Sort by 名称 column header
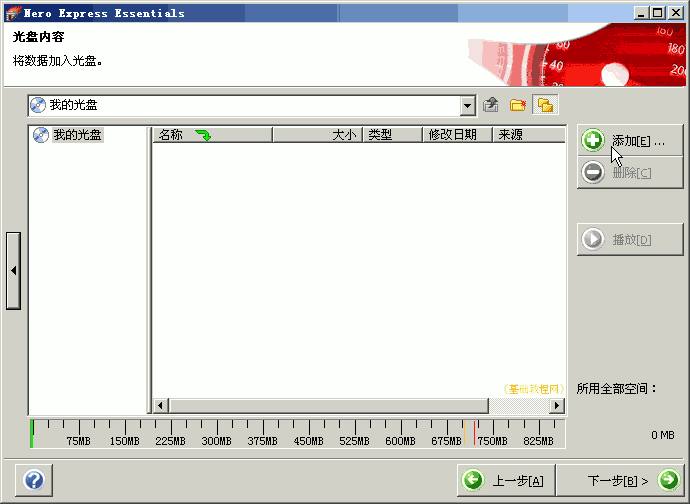The height and width of the screenshot is (504, 690). [x=211, y=135]
